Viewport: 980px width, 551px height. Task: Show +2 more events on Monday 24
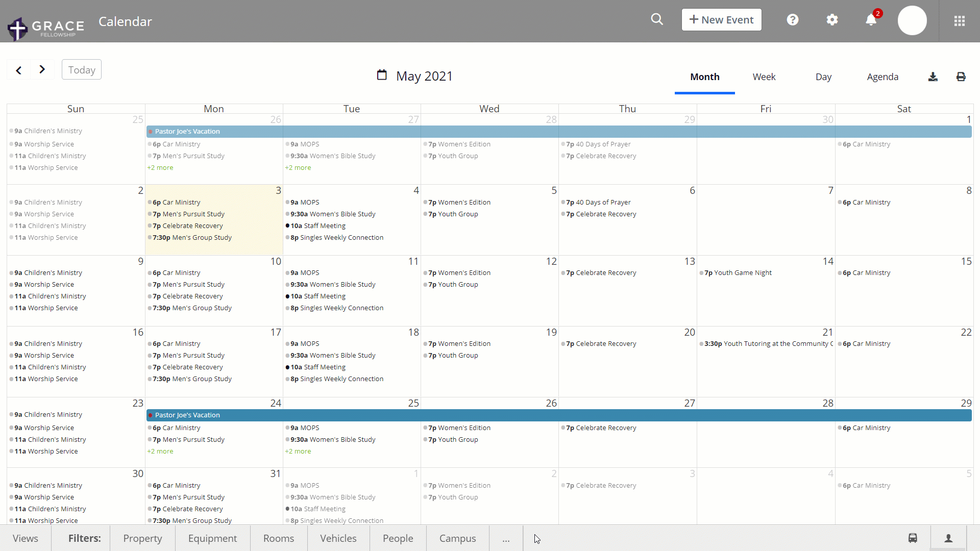160,452
